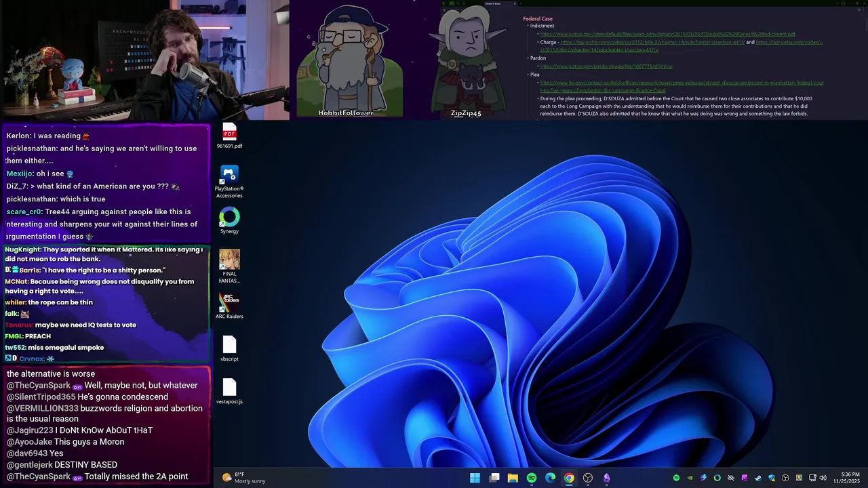Click the Spotify icon in the system tray

(676, 478)
